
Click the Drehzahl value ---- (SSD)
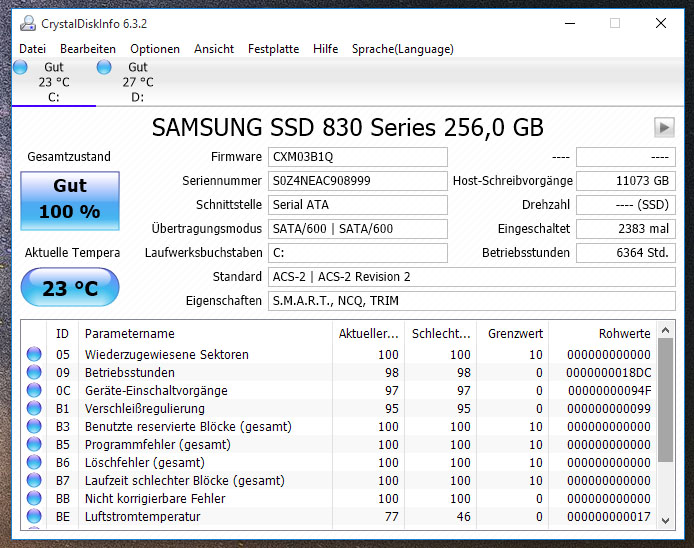pyautogui.click(x=626, y=205)
